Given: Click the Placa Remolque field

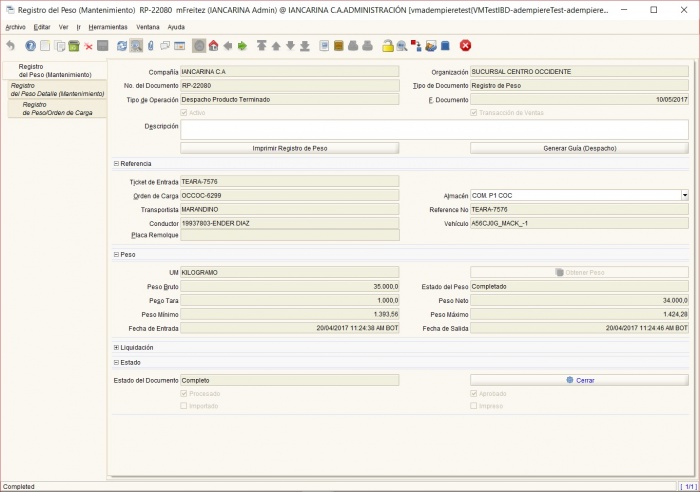Looking at the screenshot, I should (290, 235).
